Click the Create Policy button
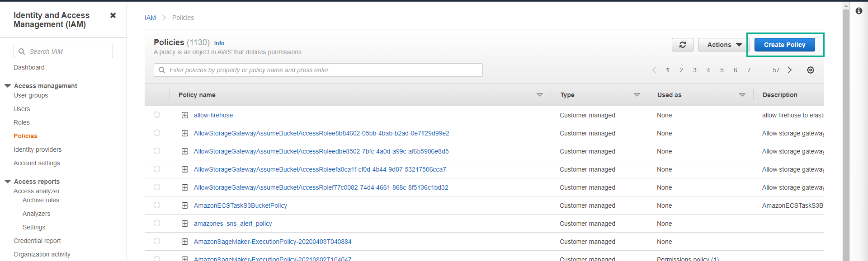This screenshot has height=261, width=868. [x=784, y=45]
